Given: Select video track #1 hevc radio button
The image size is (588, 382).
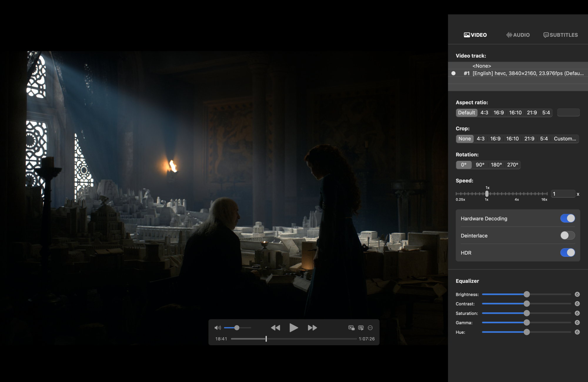Looking at the screenshot, I should (x=453, y=73).
